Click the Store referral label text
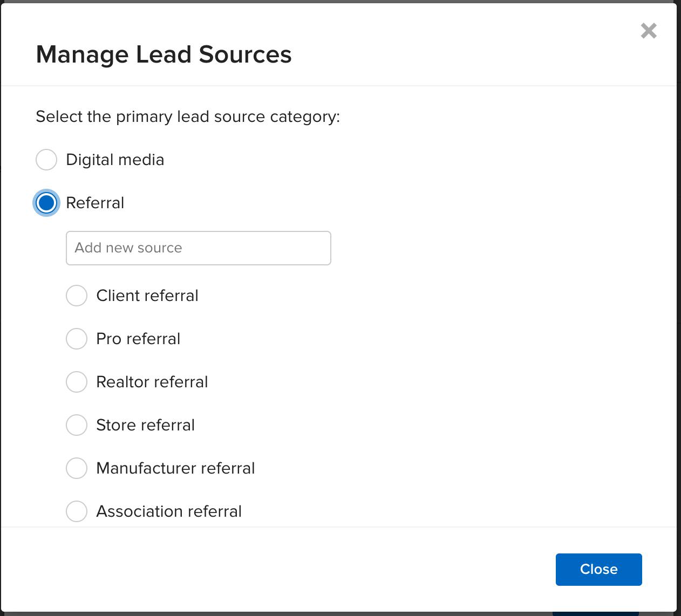Viewport: 681px width, 616px height. pyautogui.click(x=145, y=425)
